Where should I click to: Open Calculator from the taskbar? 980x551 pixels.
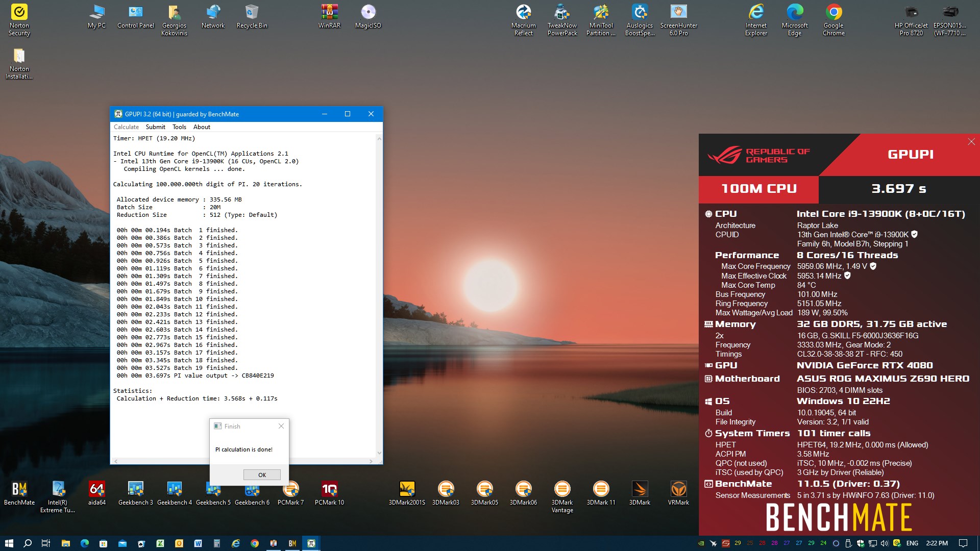tap(217, 543)
